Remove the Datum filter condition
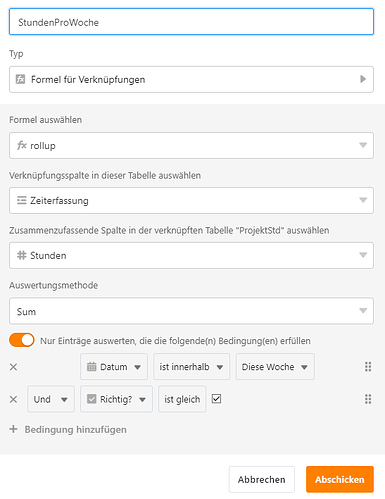The width and height of the screenshot is (385, 499). (x=13, y=367)
